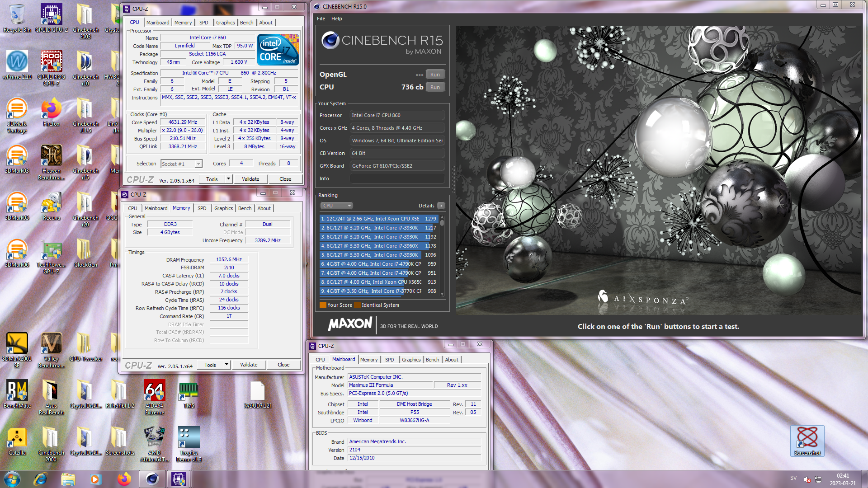Select ranking row 9 i7-3770K 908
This screenshot has height=488, width=868.
click(x=379, y=291)
